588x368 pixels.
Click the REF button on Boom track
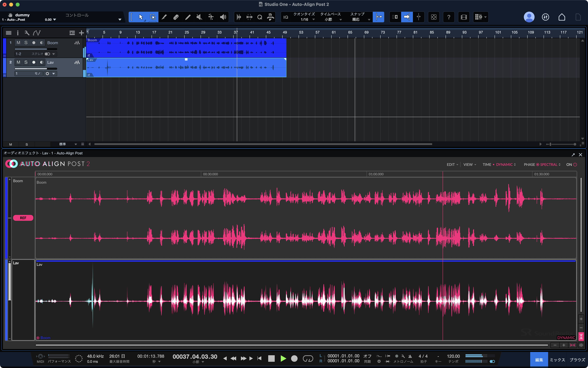click(x=23, y=218)
